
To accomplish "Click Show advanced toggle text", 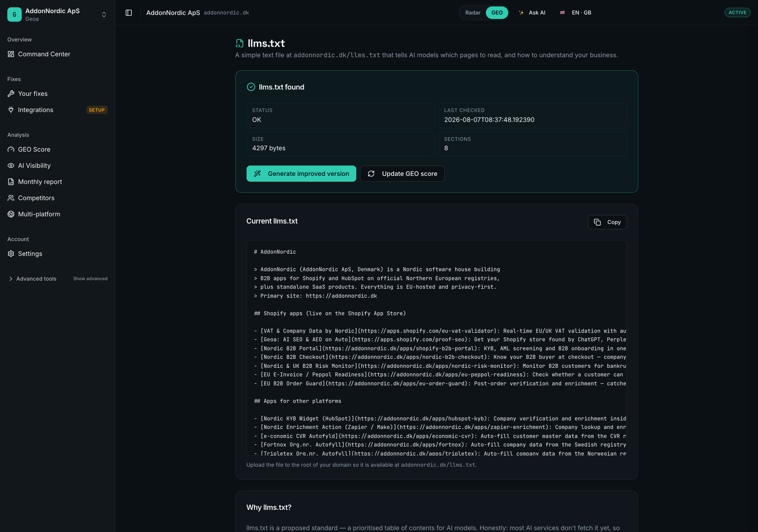I will click(x=90, y=279).
